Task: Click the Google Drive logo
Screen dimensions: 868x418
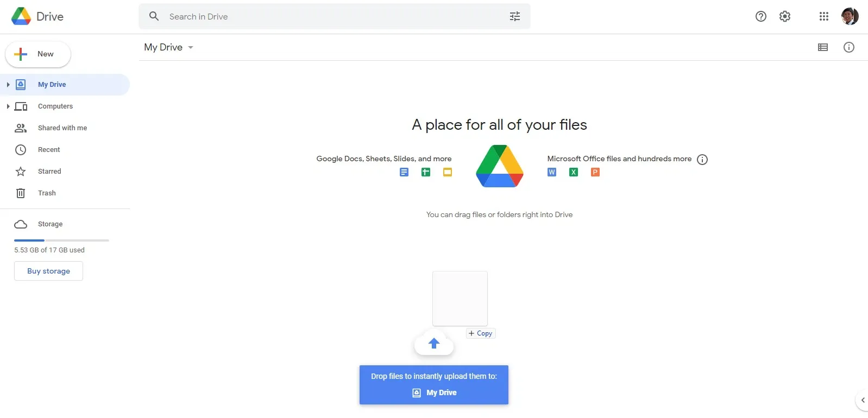Action: click(x=21, y=16)
